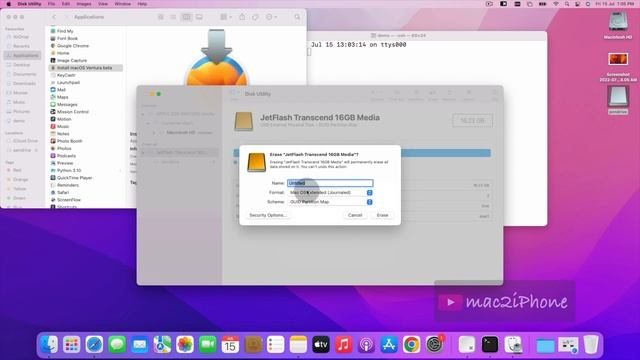Open Security Options in the Erase dialog

[268, 215]
